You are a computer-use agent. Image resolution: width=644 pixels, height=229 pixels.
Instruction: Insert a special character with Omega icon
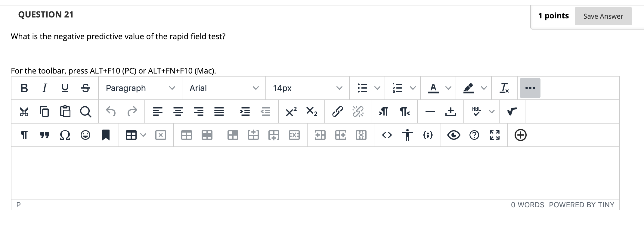(65, 135)
